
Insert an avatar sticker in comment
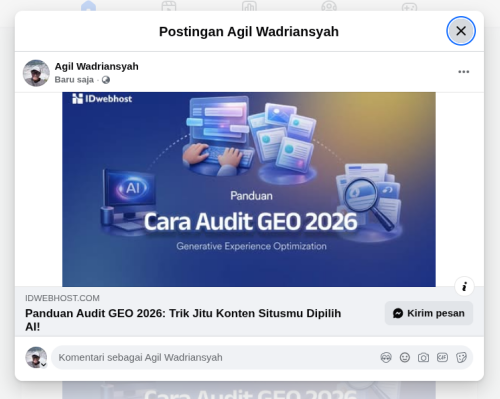coord(386,358)
